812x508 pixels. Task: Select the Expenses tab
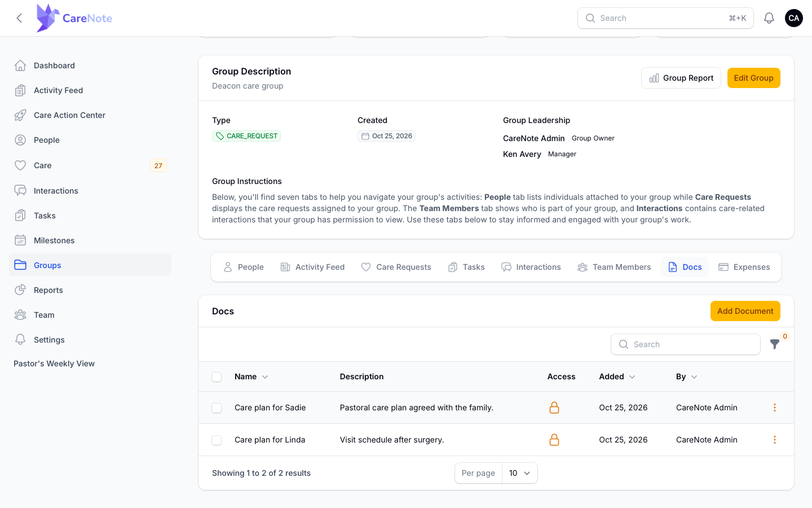744,267
